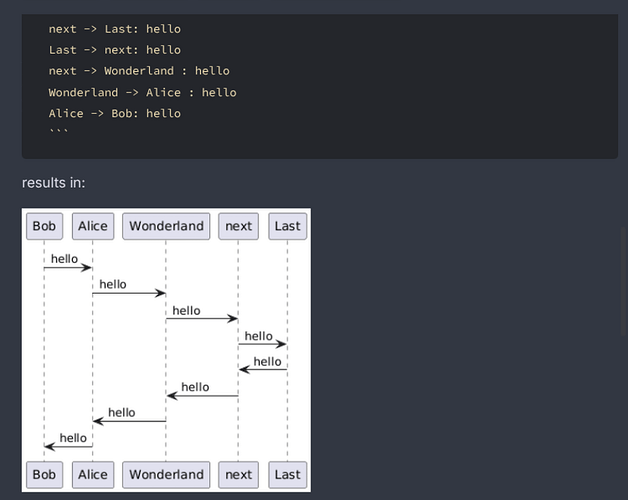Click the code line 'Alice -> Bob: hello'
The height and width of the screenshot is (500, 628).
click(x=115, y=113)
